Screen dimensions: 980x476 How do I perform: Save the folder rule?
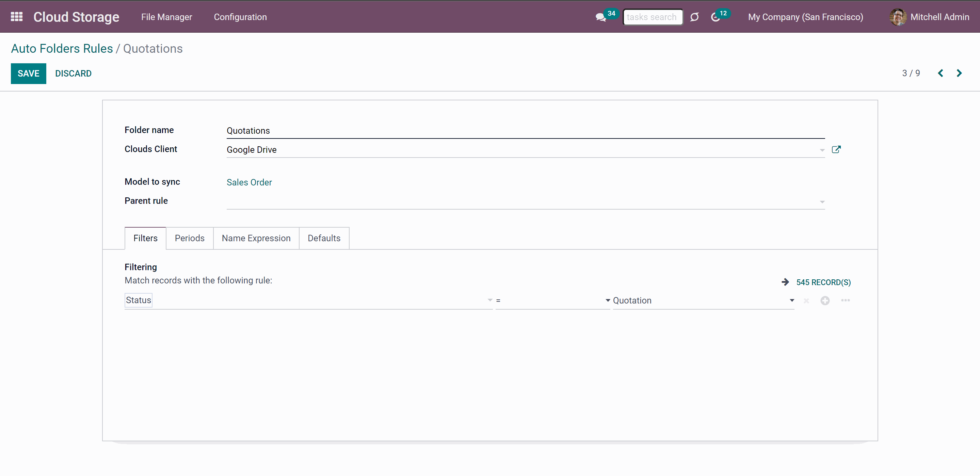click(29, 73)
